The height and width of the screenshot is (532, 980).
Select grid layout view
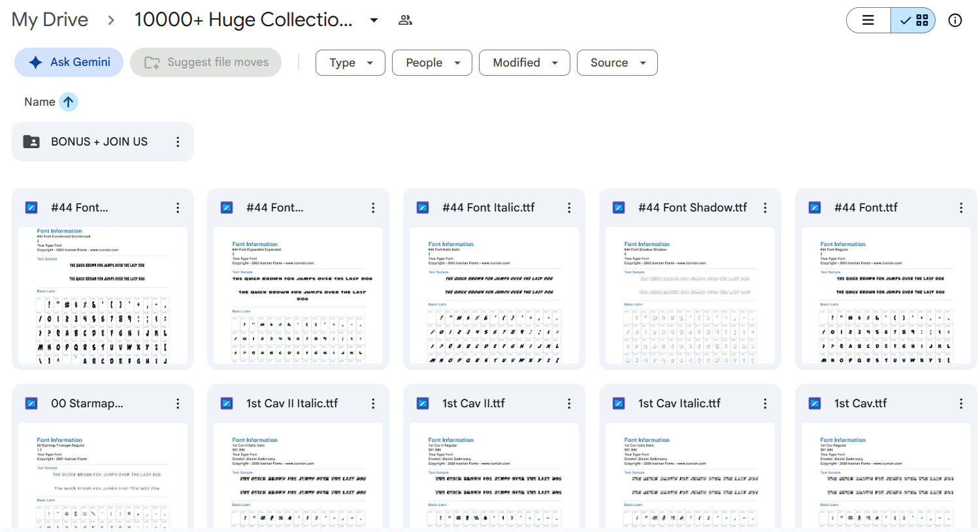click(913, 20)
